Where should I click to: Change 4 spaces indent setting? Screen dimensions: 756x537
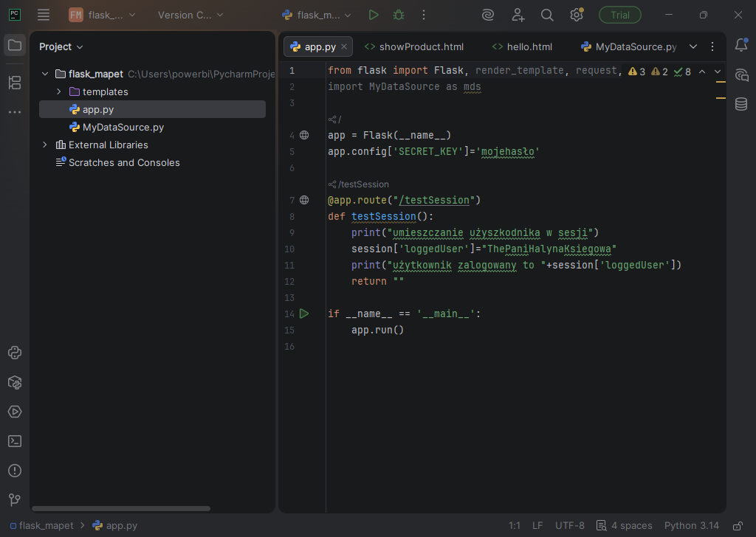[625, 525]
